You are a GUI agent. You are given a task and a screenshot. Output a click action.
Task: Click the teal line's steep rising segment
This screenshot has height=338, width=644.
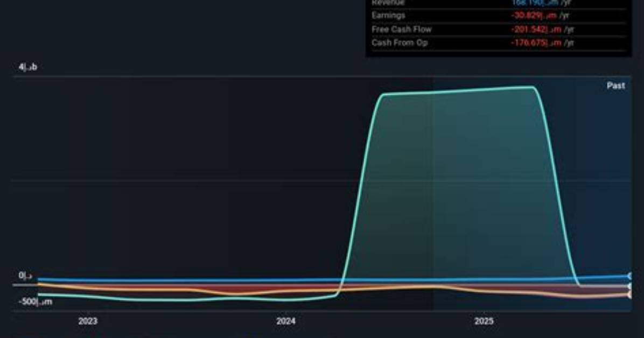click(x=359, y=185)
